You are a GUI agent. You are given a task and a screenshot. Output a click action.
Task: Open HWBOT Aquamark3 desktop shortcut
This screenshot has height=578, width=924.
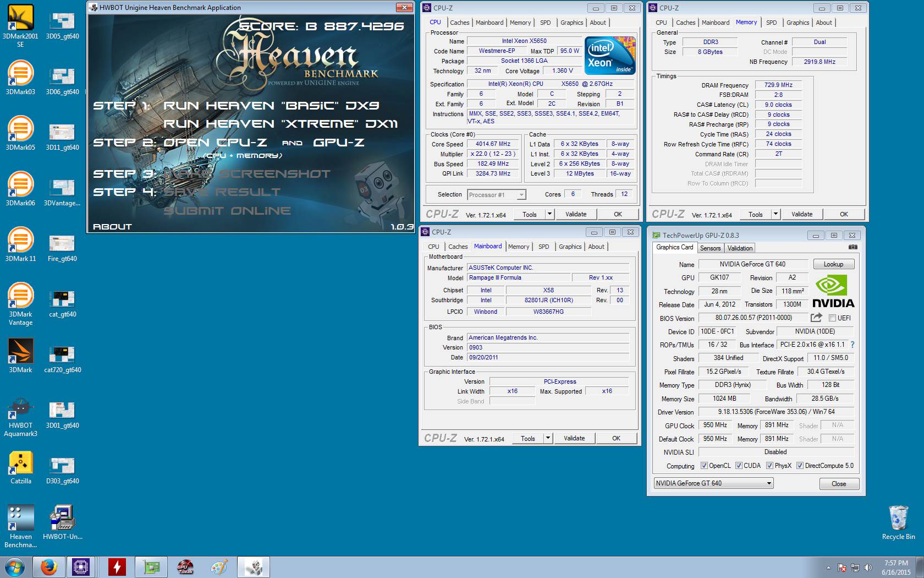(x=20, y=416)
